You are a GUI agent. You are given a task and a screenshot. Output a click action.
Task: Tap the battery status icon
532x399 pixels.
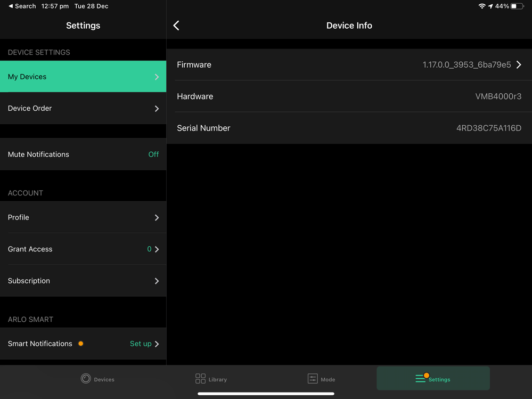tap(517, 6)
